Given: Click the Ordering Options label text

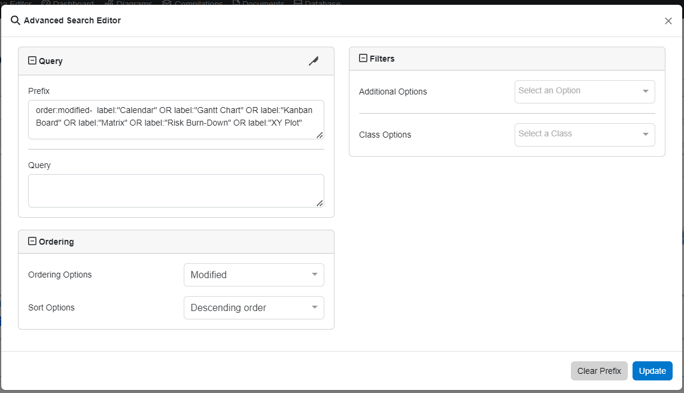Looking at the screenshot, I should pos(60,275).
